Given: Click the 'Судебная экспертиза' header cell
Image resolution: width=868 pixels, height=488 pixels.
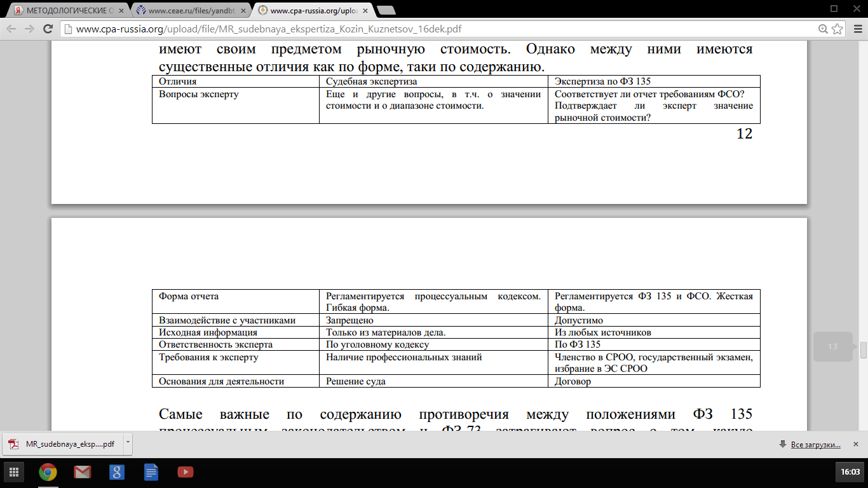Looking at the screenshot, I should pos(433,81).
